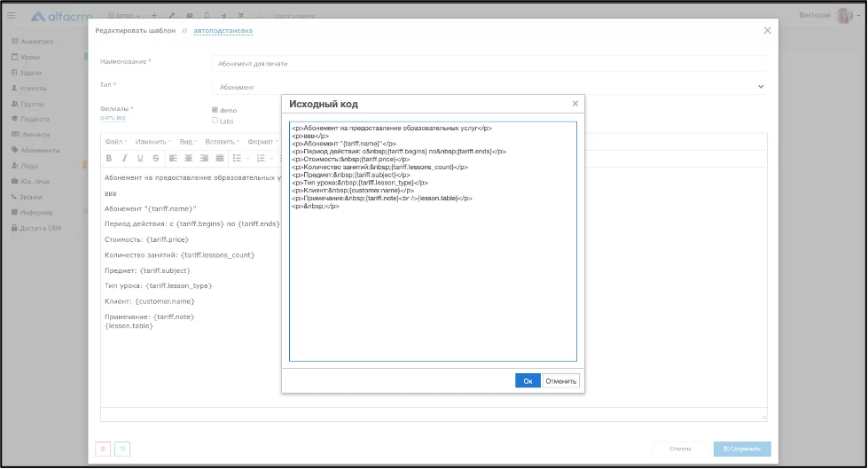Click the shopping cart icon in top bar
The image size is (868, 469).
(241, 15)
